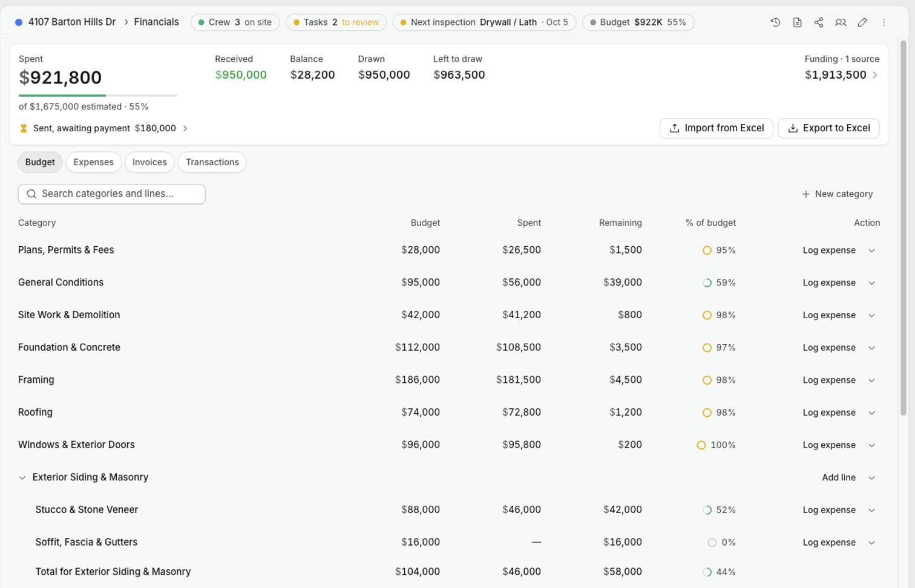This screenshot has width=915, height=588.
Task: Click the magnifier icon in search box
Action: coord(31,194)
